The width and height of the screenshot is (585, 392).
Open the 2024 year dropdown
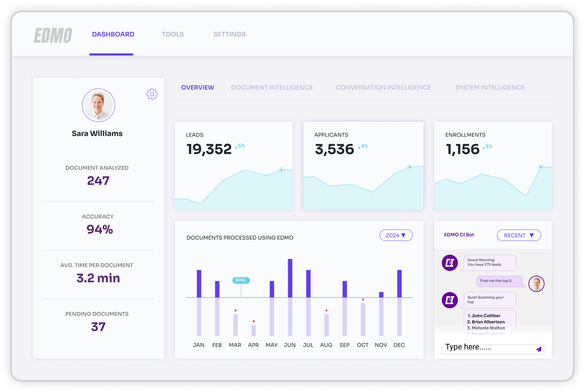396,235
